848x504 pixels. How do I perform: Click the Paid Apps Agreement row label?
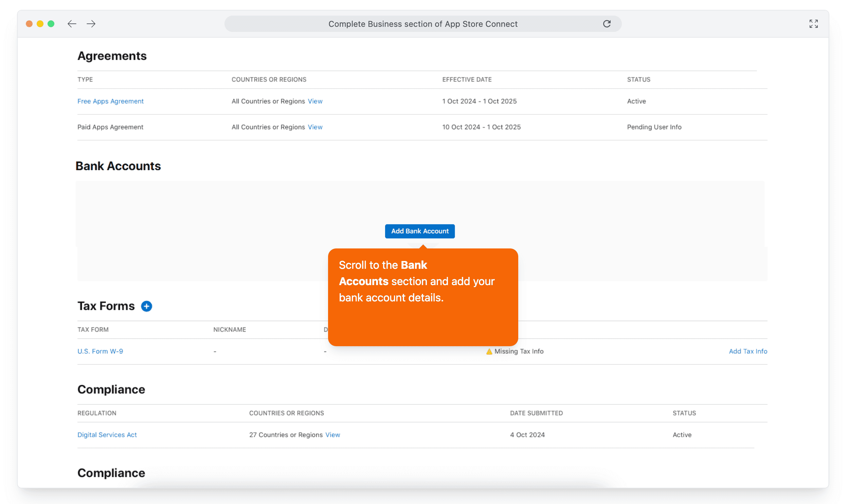pyautogui.click(x=110, y=127)
